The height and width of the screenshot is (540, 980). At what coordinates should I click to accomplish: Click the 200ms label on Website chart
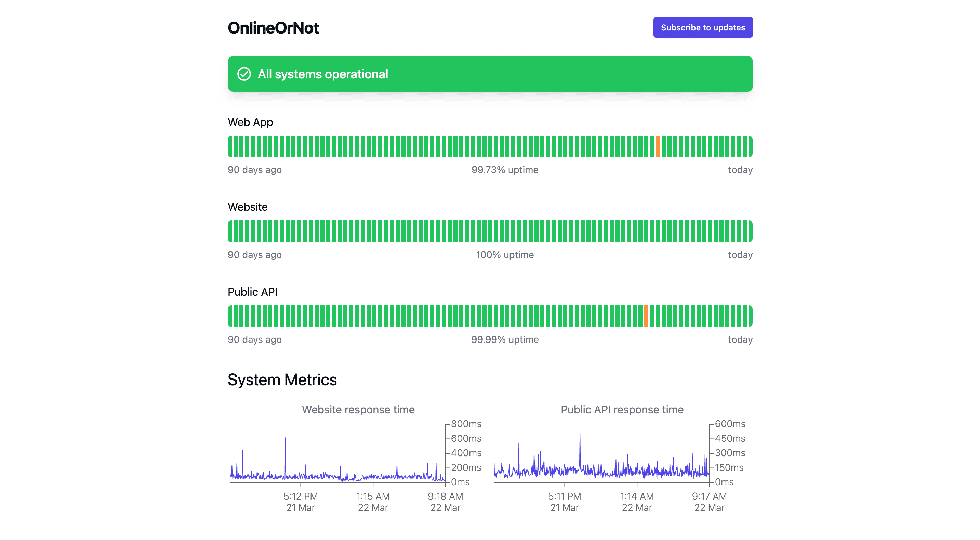pos(466,467)
